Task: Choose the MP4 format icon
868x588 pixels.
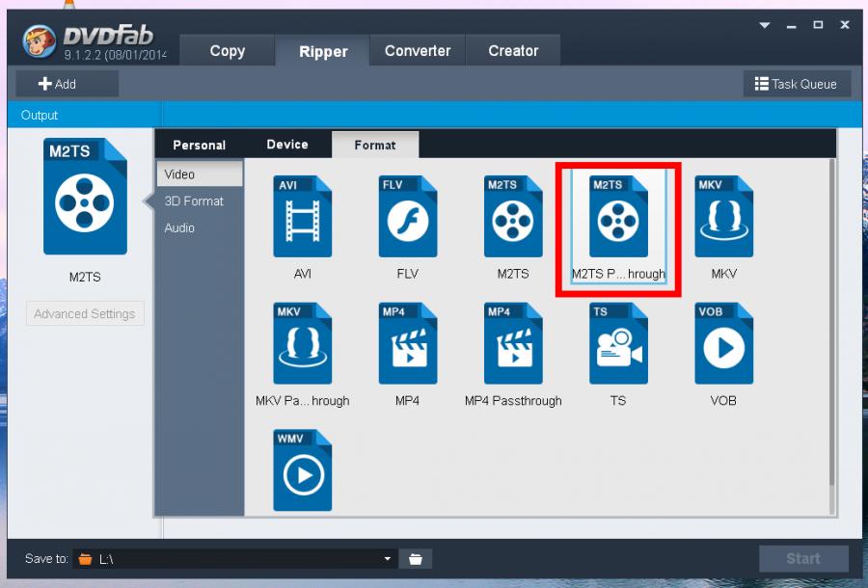Action: pyautogui.click(x=407, y=343)
